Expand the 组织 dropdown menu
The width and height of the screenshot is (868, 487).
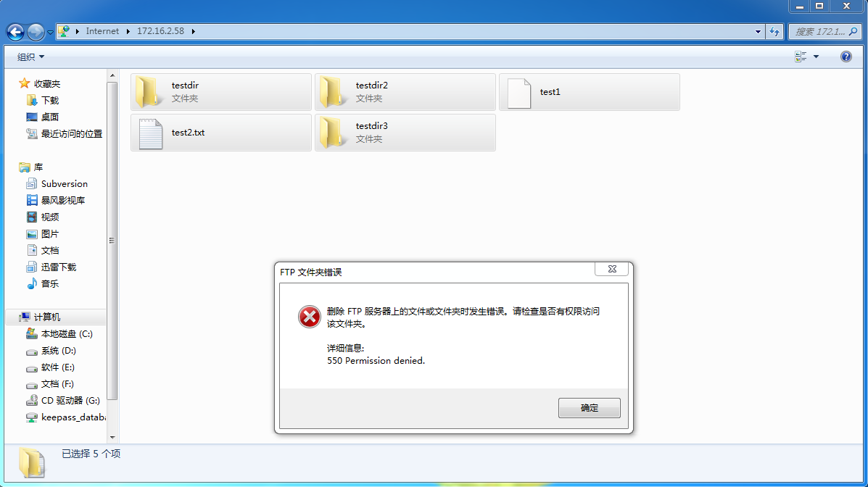click(x=30, y=57)
